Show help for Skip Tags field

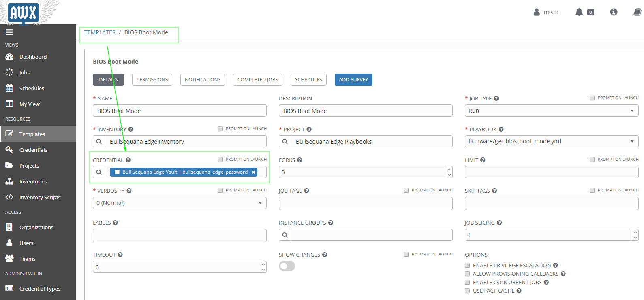click(494, 191)
